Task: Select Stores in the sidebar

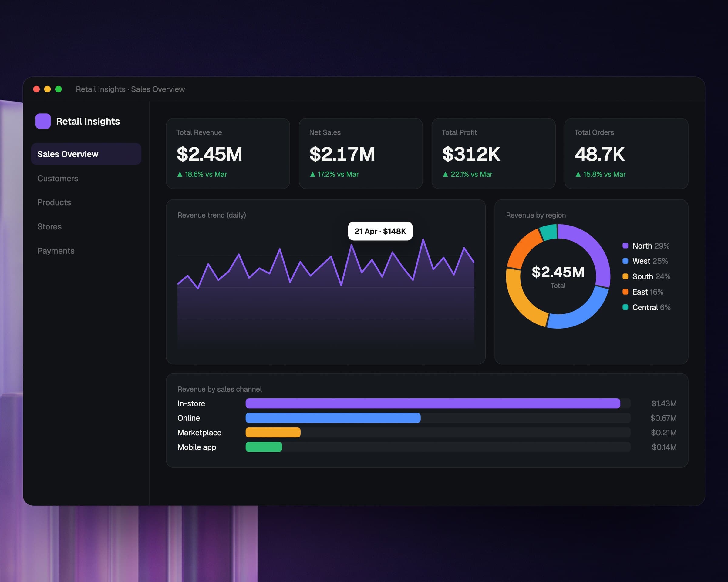Action: point(49,226)
